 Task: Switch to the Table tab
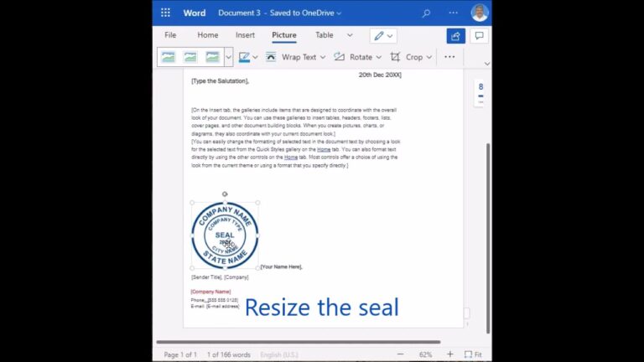[x=324, y=35]
